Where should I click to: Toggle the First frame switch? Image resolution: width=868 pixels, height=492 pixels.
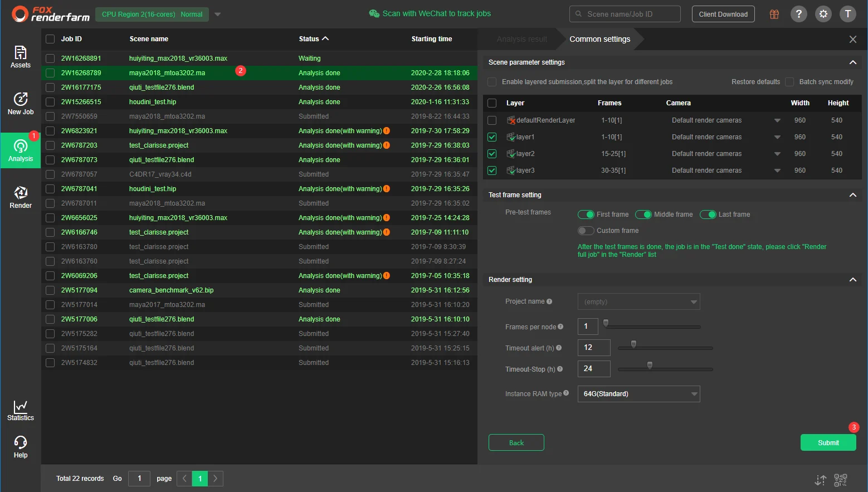pos(586,215)
